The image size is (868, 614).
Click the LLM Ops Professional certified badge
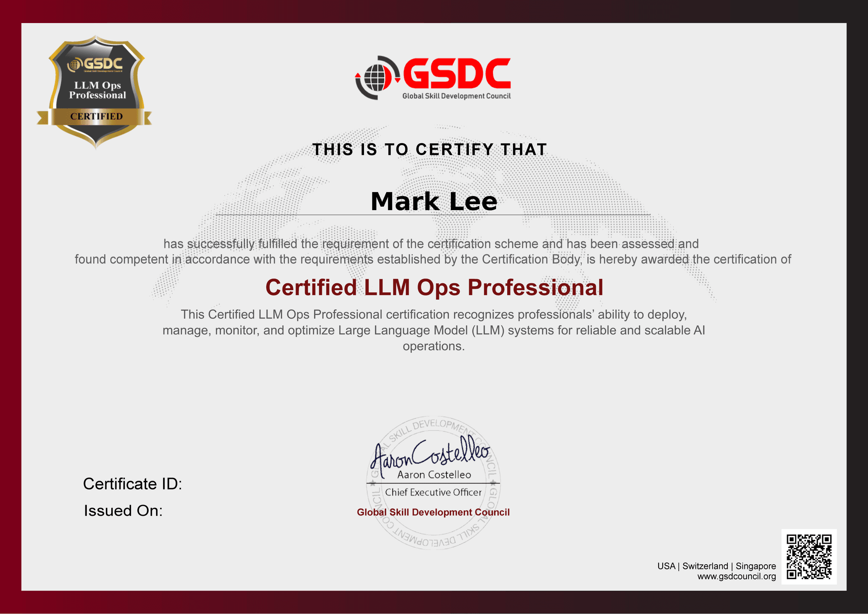point(94,92)
